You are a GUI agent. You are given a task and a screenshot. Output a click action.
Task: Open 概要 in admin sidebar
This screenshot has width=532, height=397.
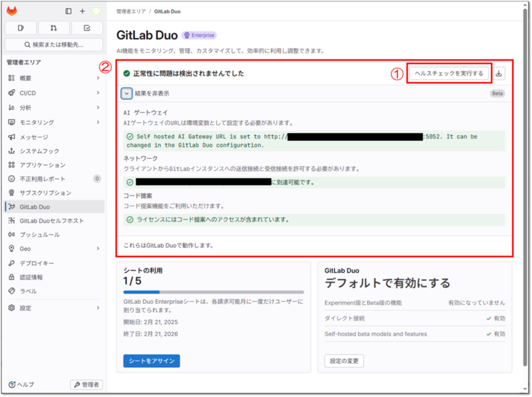pyautogui.click(x=55, y=78)
